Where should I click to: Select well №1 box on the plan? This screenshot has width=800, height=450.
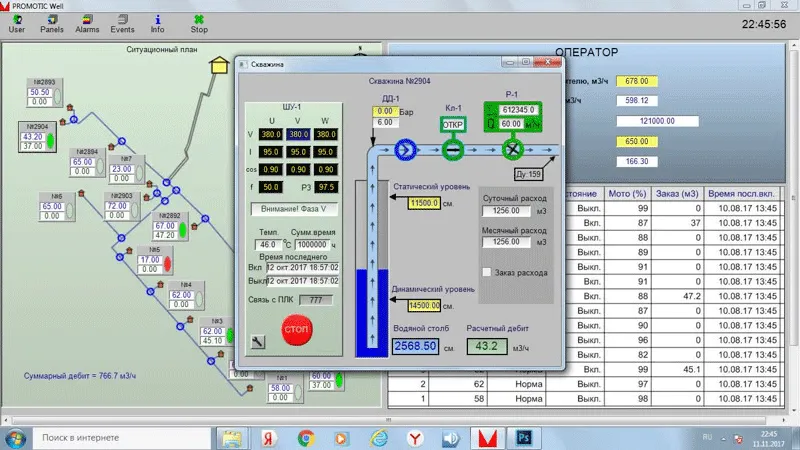[x=284, y=389]
